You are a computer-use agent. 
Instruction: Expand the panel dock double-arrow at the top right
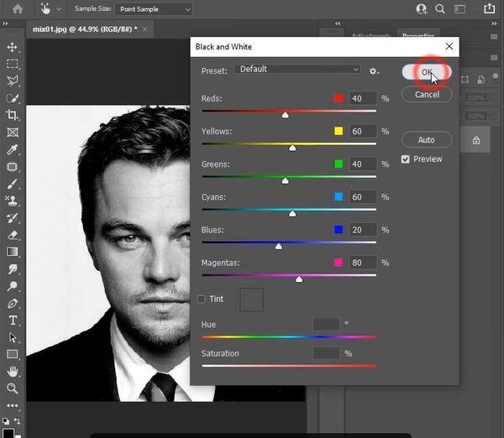click(494, 23)
